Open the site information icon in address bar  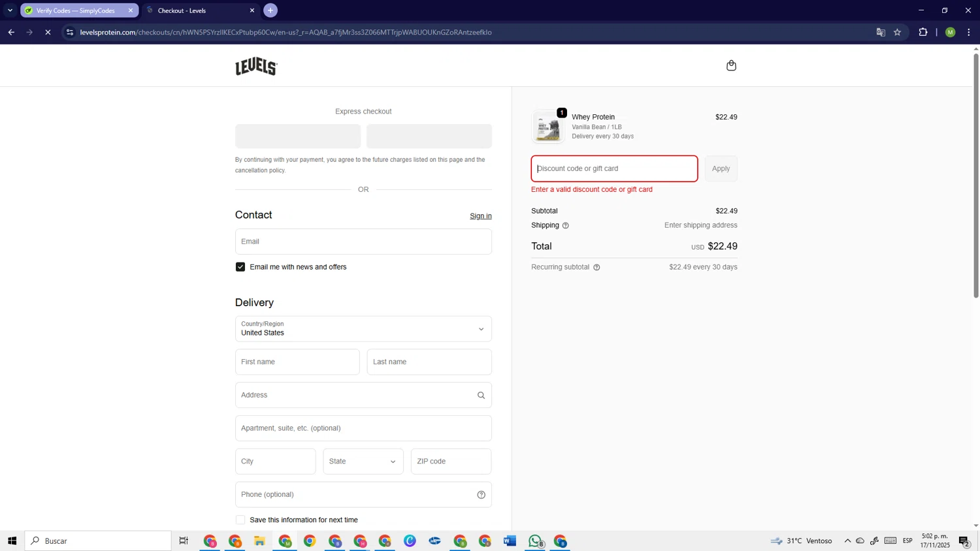coord(70,32)
